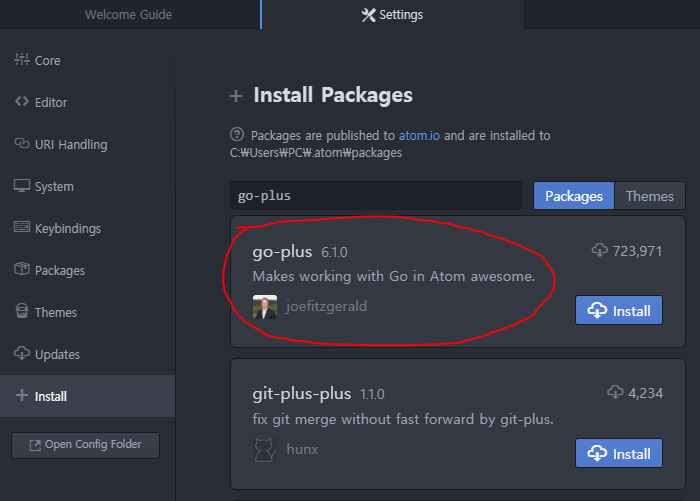Select the Themes search filter button
700x501 pixels.
(x=650, y=196)
